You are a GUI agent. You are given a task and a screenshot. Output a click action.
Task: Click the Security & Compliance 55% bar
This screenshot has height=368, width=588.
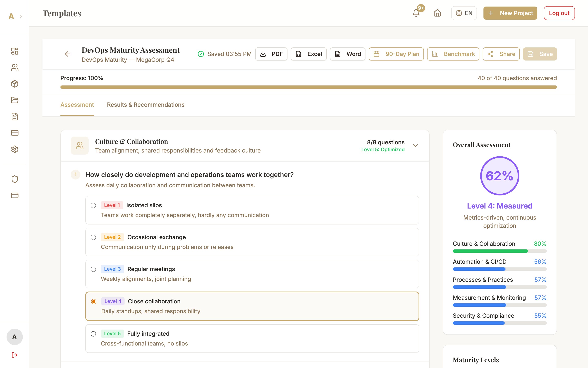pos(500,323)
